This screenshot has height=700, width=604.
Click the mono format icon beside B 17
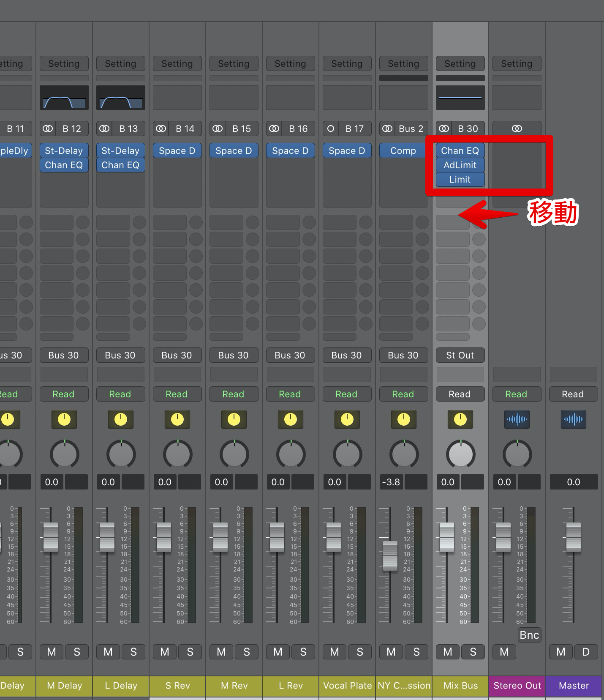(331, 129)
